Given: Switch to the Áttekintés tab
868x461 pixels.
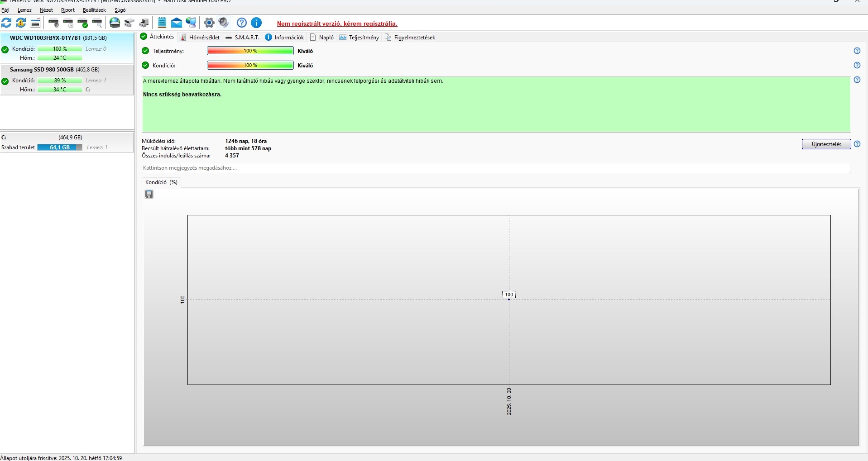Looking at the screenshot, I should [x=157, y=37].
